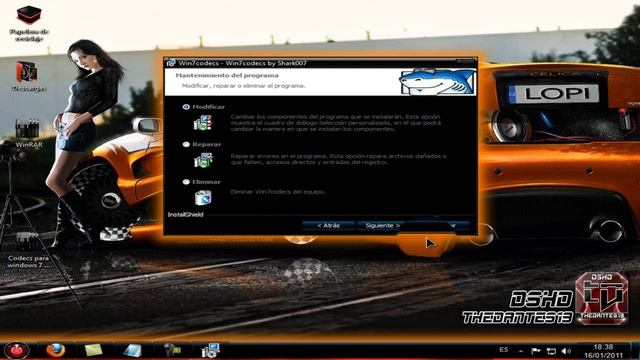The height and width of the screenshot is (360, 640).
Task: Choose the Eliminar radio option
Action: click(186, 182)
